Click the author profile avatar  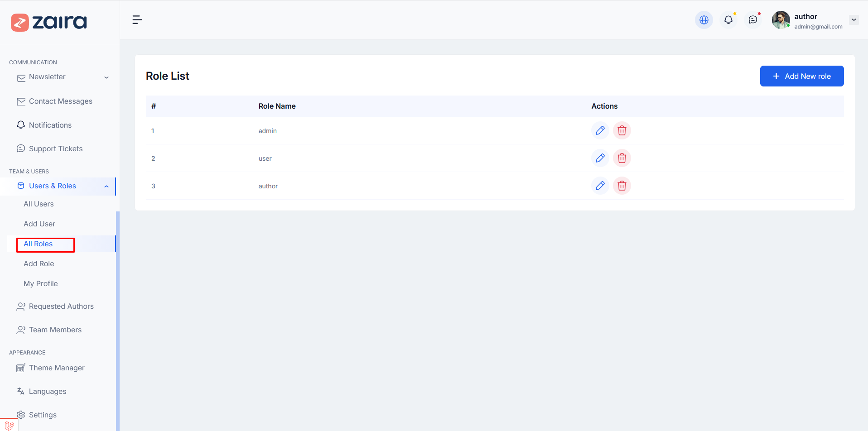pyautogui.click(x=781, y=20)
